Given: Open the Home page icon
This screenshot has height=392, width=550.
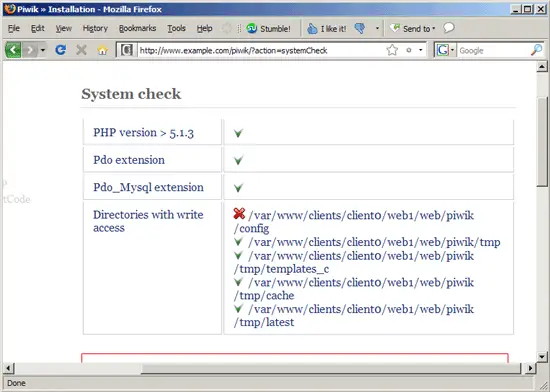Looking at the screenshot, I should coord(102,50).
